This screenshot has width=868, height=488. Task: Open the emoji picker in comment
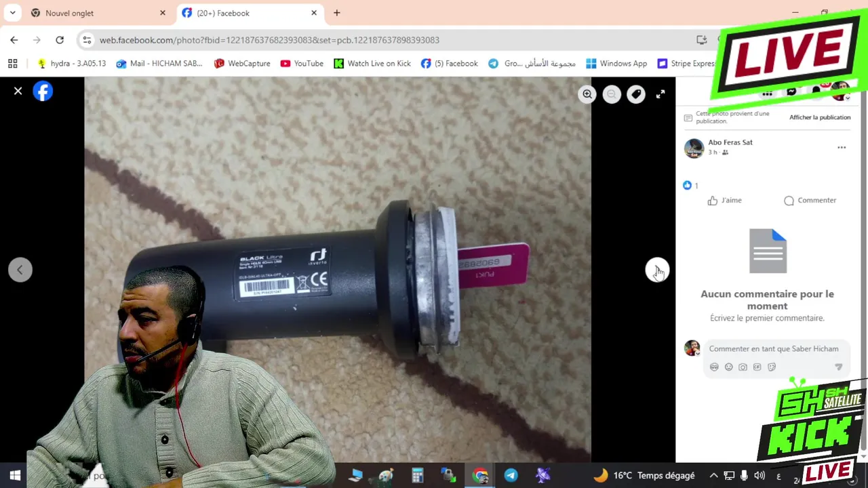728,367
